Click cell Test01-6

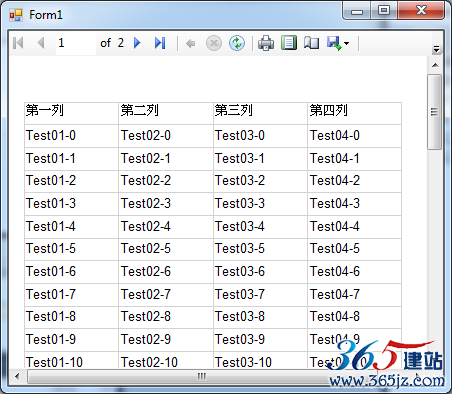[x=71, y=272]
